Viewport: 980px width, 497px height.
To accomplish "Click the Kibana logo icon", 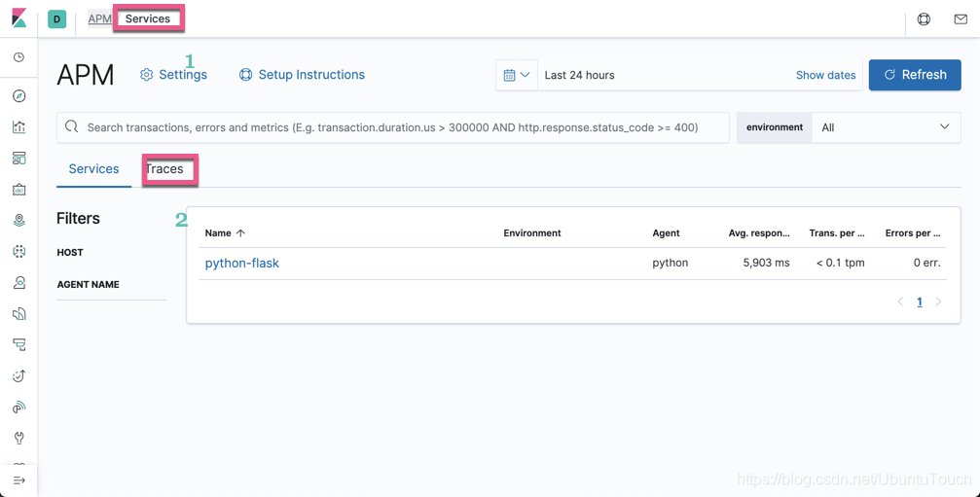I will coord(18,18).
